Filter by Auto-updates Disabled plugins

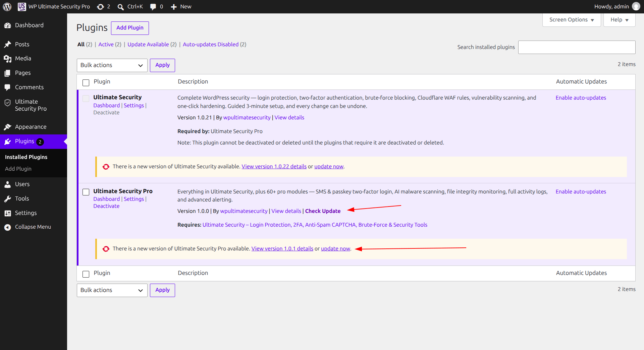pyautogui.click(x=211, y=44)
